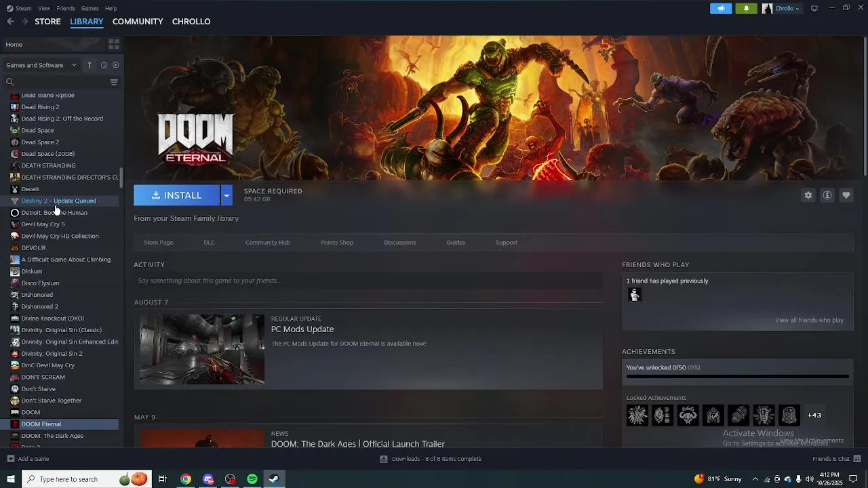This screenshot has height=488, width=868.
Task: Click the sort ascending arrow in library
Action: (90, 65)
